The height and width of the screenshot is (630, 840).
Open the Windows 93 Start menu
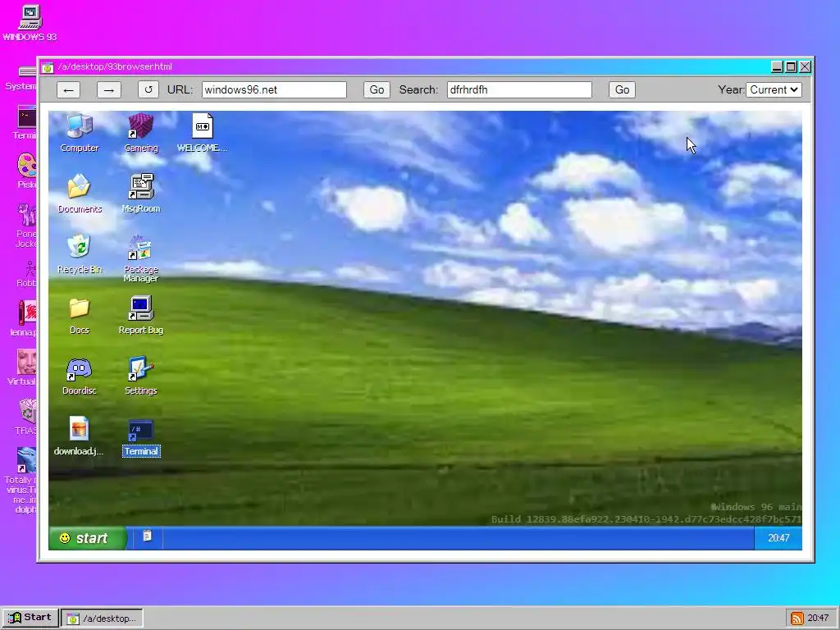point(30,618)
